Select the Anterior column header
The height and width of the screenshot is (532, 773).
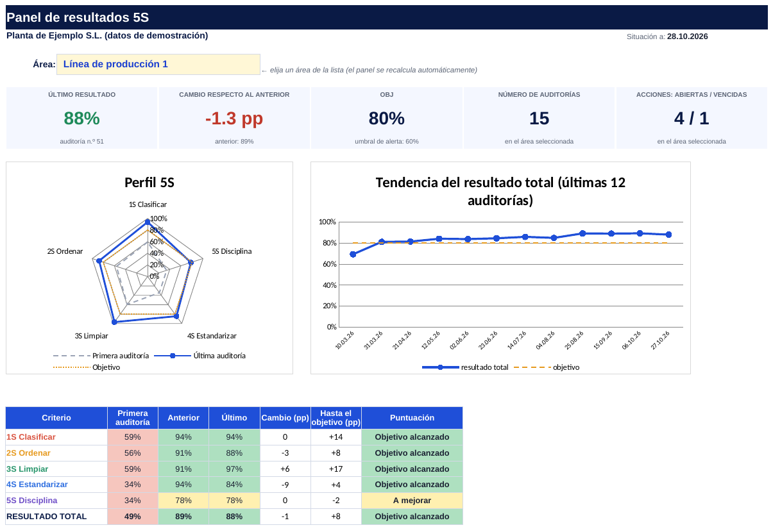point(183,418)
